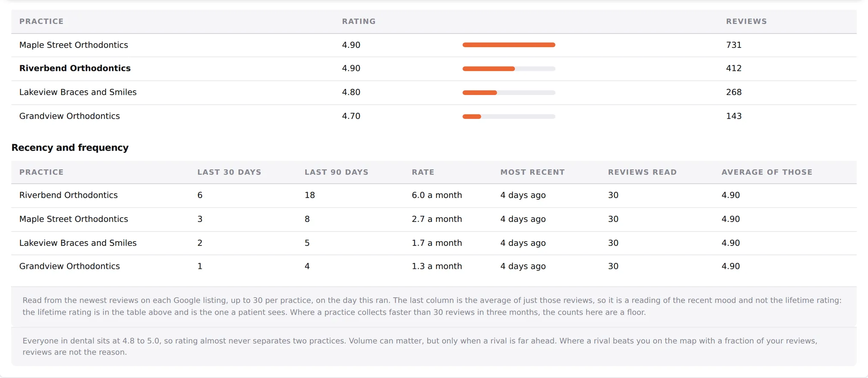Select the "6.0 a month" rate
The height and width of the screenshot is (378, 868).
tap(437, 195)
